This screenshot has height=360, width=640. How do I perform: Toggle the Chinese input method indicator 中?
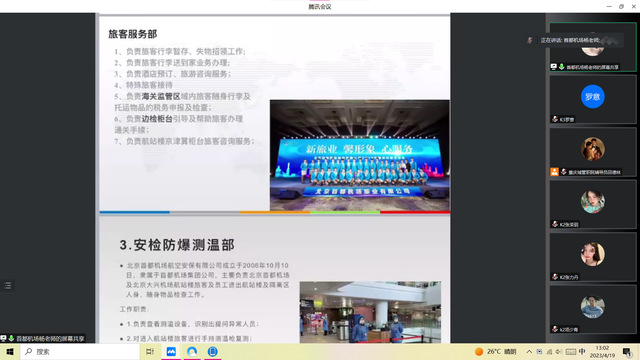582,351
